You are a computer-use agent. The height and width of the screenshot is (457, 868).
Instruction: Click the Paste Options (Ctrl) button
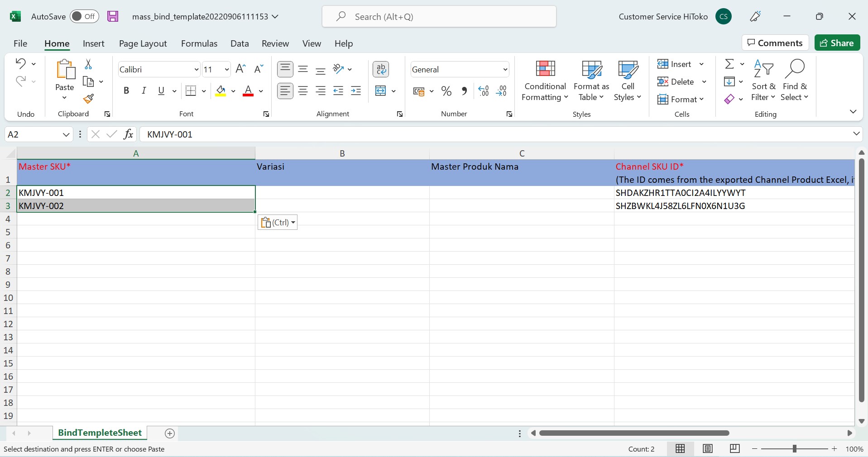278,222
